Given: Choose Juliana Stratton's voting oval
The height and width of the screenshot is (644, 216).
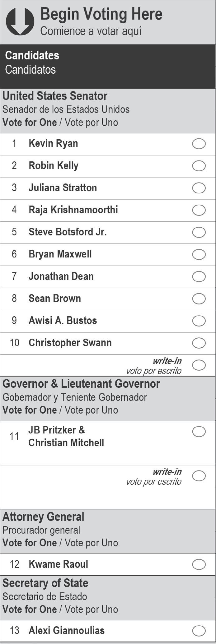Looking at the screenshot, I should 199,188.
